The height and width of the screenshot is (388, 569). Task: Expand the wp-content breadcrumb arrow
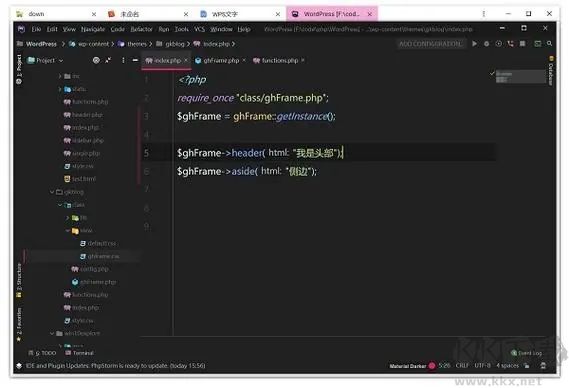(113, 44)
